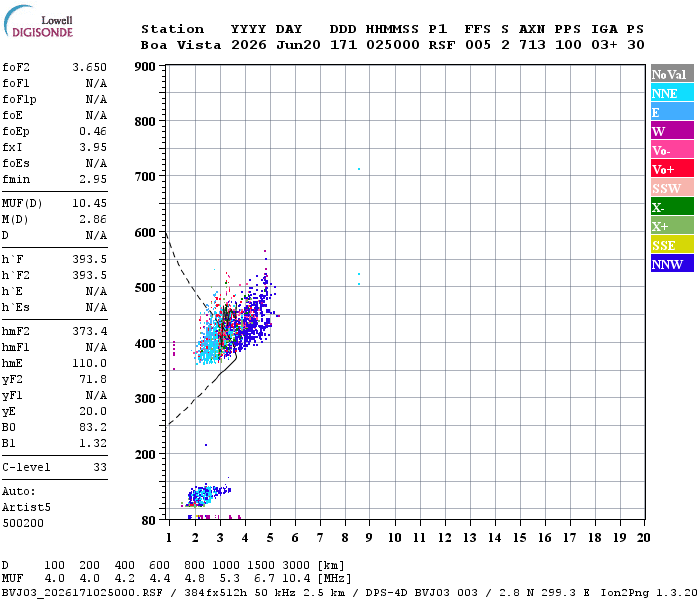Click the C-level value 33
Viewport: 700px width, 600px height.
coord(100,467)
